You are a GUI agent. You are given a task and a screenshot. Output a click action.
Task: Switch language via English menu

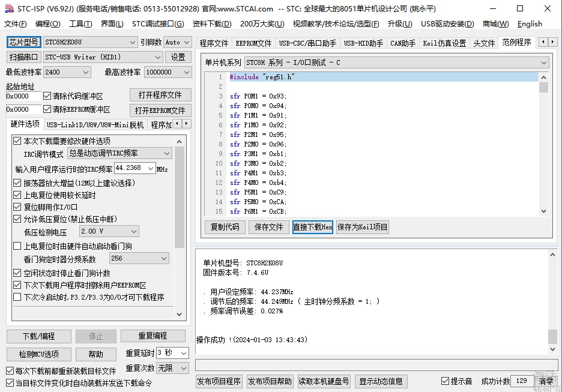pos(530,24)
